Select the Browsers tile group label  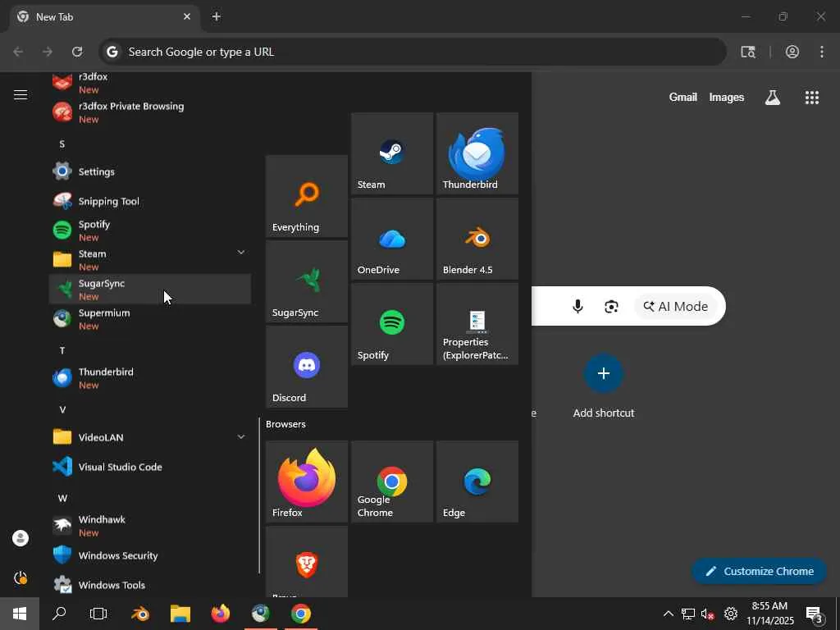285,424
